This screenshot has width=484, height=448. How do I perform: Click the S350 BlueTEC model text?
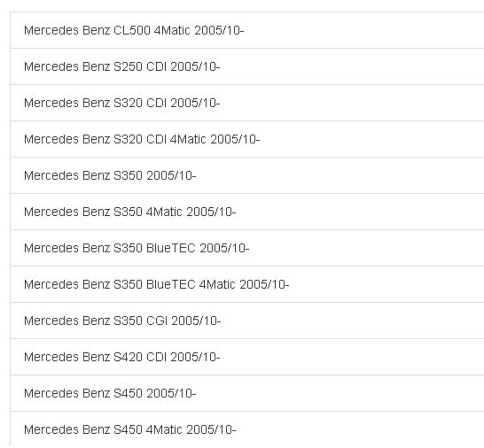[155, 248]
